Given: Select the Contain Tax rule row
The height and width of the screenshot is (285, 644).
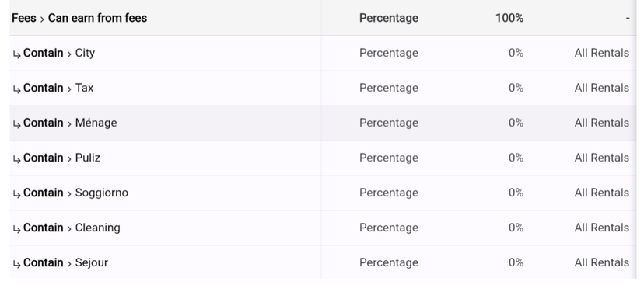Looking at the screenshot, I should click(323, 89).
